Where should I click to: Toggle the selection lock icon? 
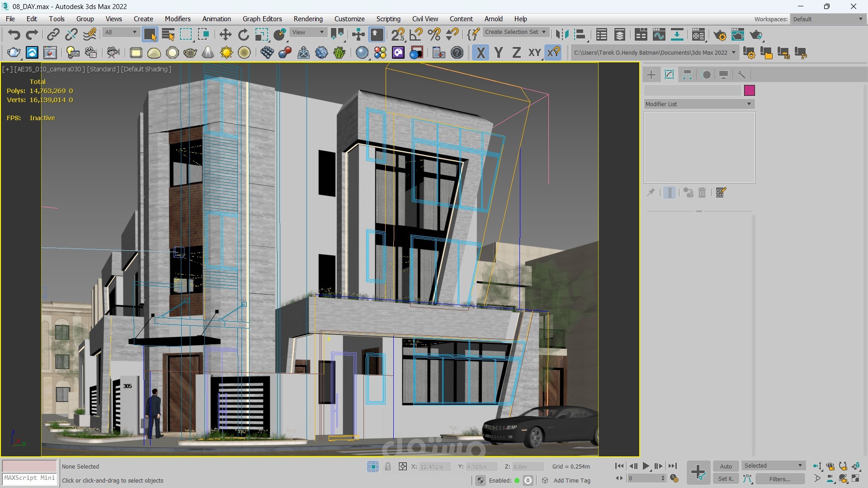(x=387, y=466)
